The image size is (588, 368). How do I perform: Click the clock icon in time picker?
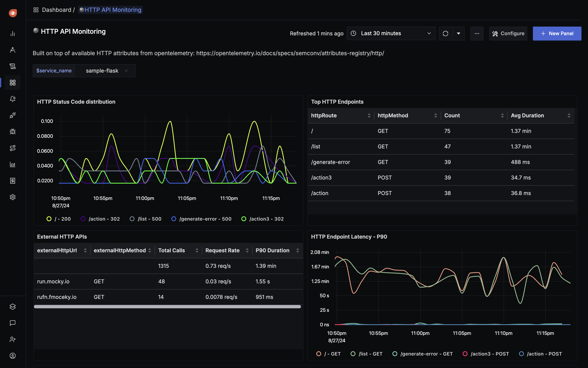[x=354, y=33]
